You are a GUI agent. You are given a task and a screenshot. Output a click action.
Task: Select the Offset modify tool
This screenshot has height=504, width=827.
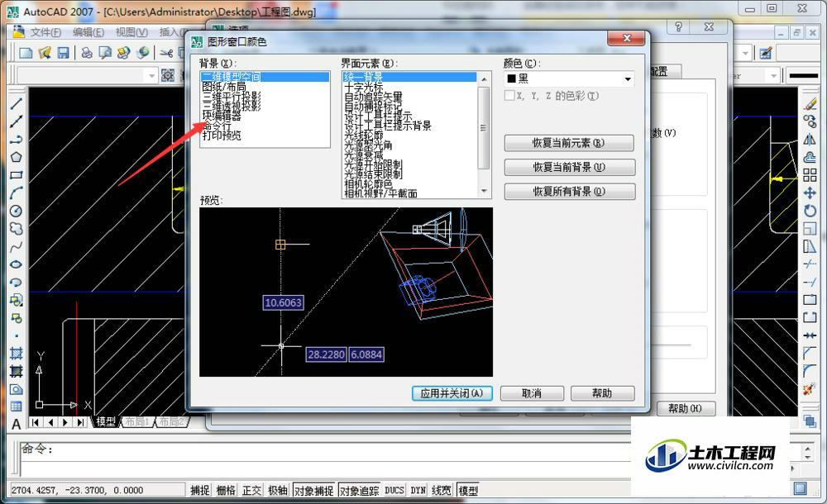pyautogui.click(x=810, y=157)
